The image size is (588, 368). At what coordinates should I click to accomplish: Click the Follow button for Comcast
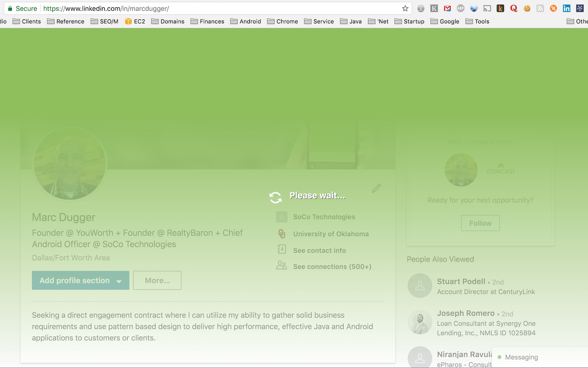point(481,223)
